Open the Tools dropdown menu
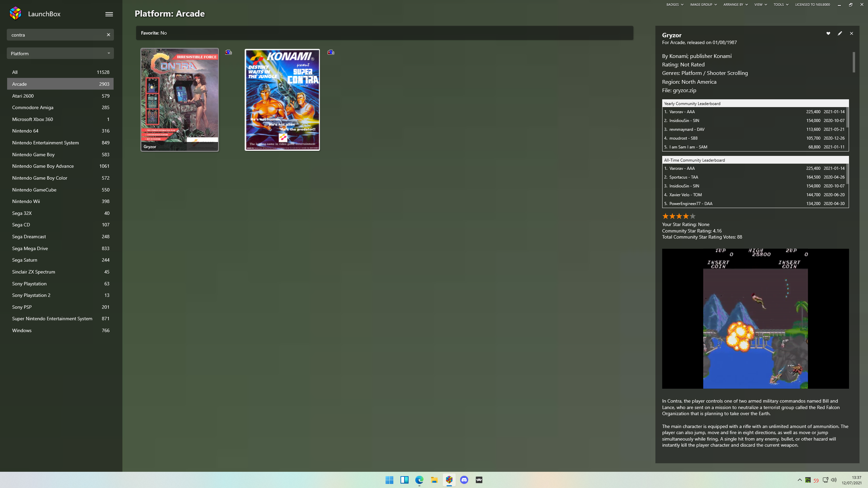The width and height of the screenshot is (868, 488). [781, 5]
